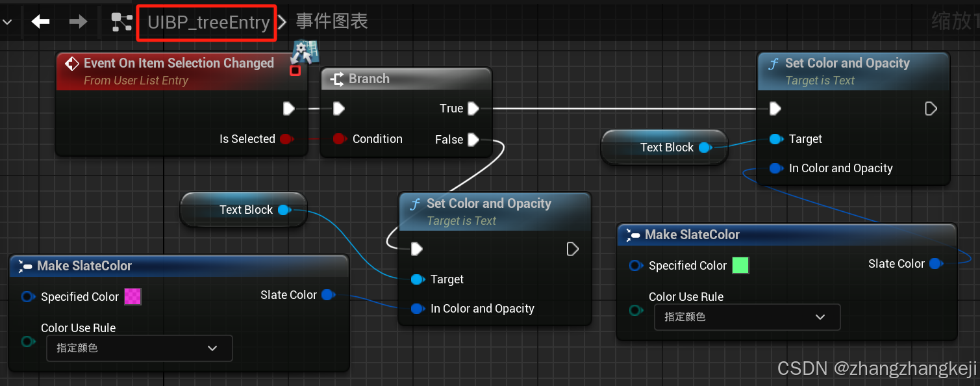Open Color Use Rule dropdown in magenta Make SlateColor
Image resolution: width=980 pixels, height=386 pixels.
tap(139, 348)
